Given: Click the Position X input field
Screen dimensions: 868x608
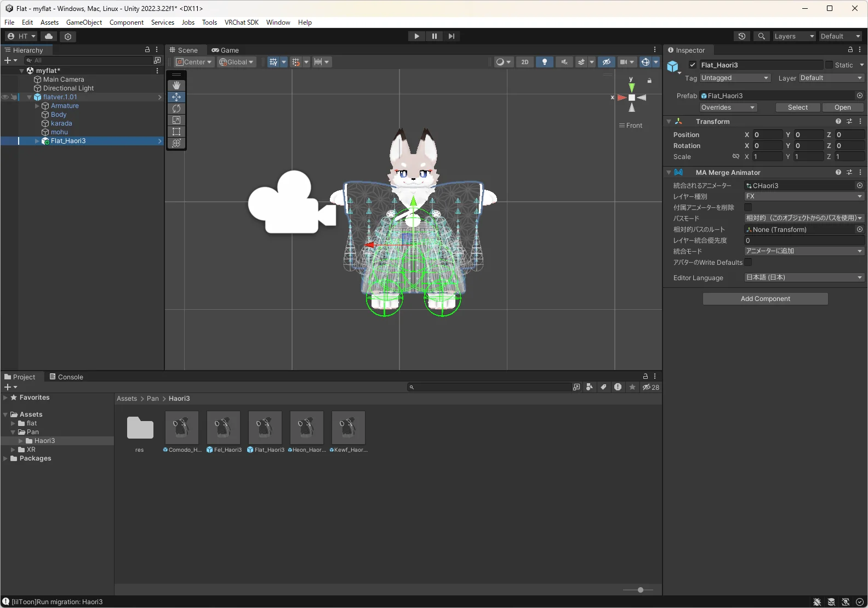Looking at the screenshot, I should (x=768, y=134).
